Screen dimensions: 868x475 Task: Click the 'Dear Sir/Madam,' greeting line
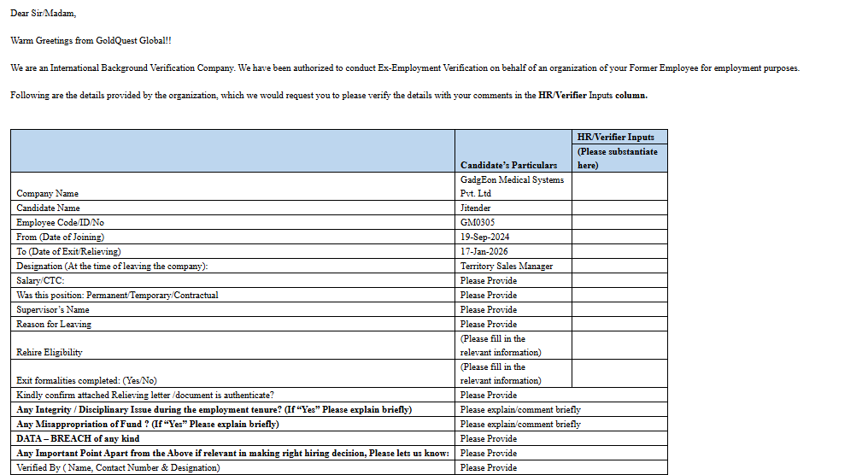click(44, 14)
